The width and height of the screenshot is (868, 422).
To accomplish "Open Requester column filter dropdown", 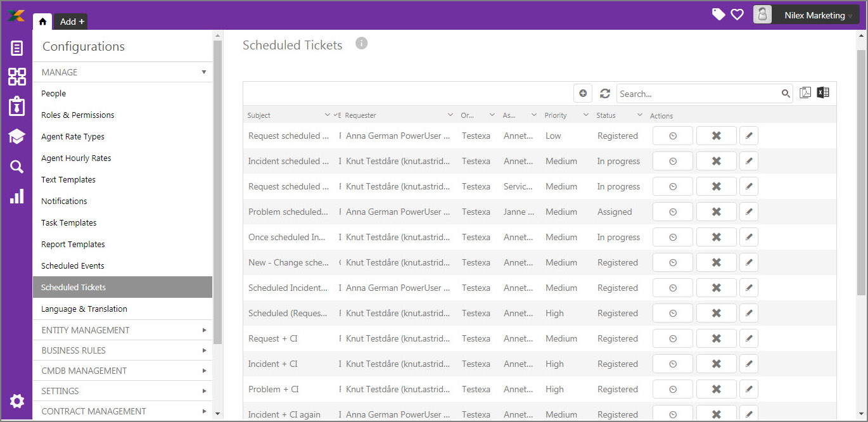I will point(450,115).
